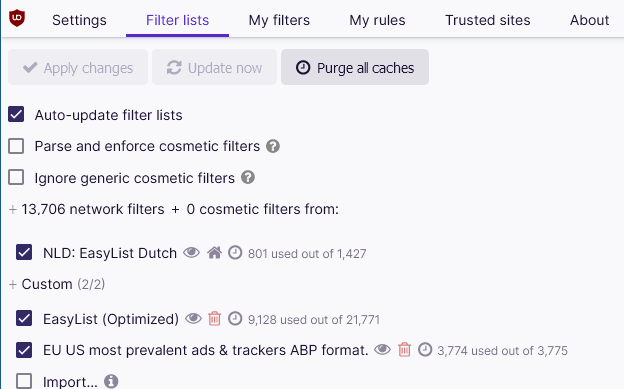
Task: Delete EU US most prevalent ads list
Action: point(404,350)
